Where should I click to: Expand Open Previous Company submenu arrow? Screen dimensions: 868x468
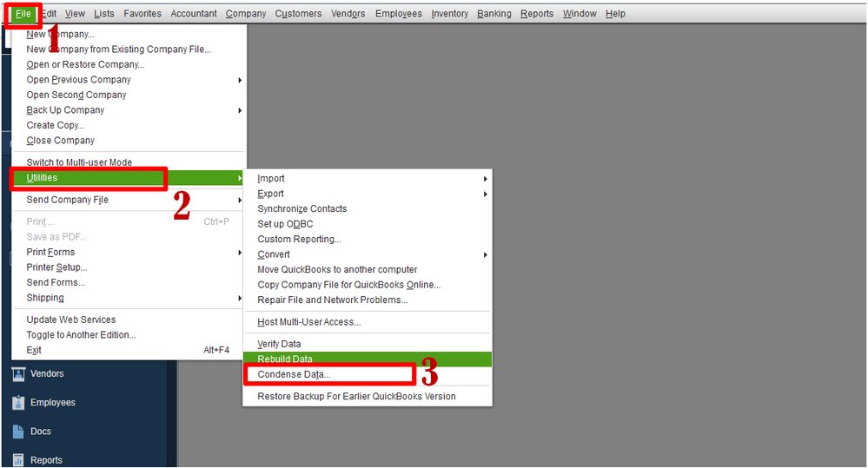tap(240, 80)
